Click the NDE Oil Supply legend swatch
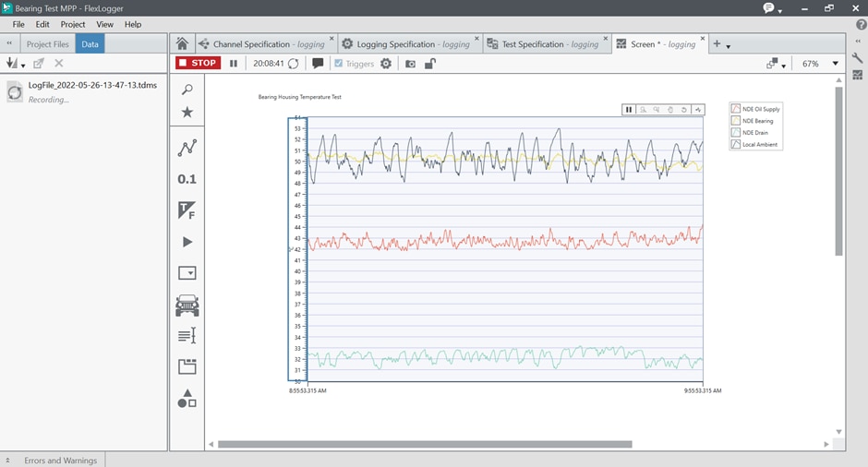This screenshot has height=467, width=868. pyautogui.click(x=736, y=109)
